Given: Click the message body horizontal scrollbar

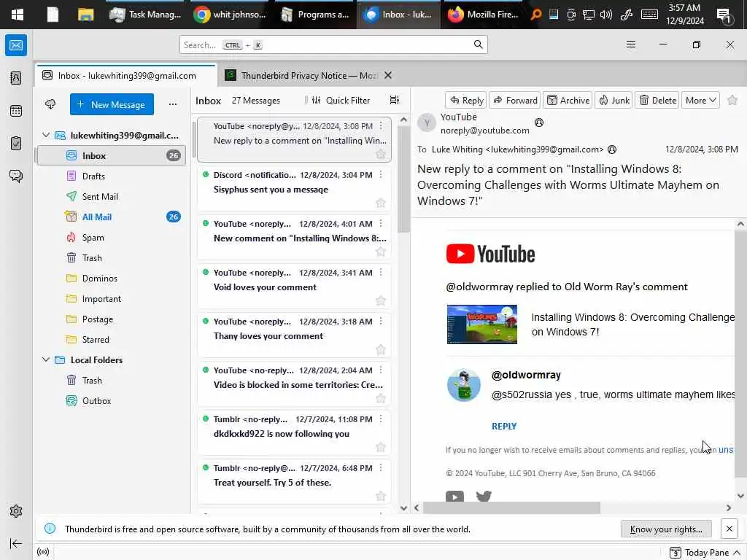Looking at the screenshot, I should 511,507.
